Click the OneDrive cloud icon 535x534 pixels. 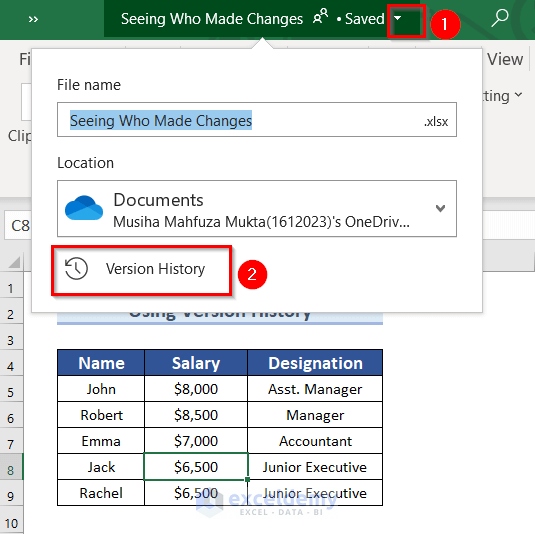[84, 208]
